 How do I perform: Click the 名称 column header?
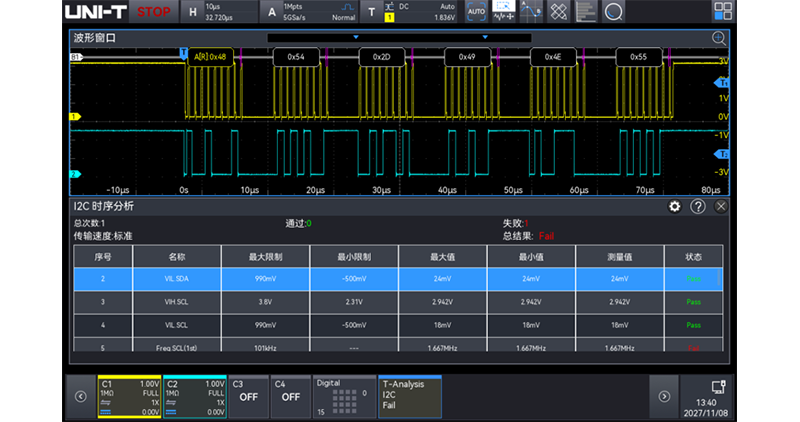click(x=177, y=257)
